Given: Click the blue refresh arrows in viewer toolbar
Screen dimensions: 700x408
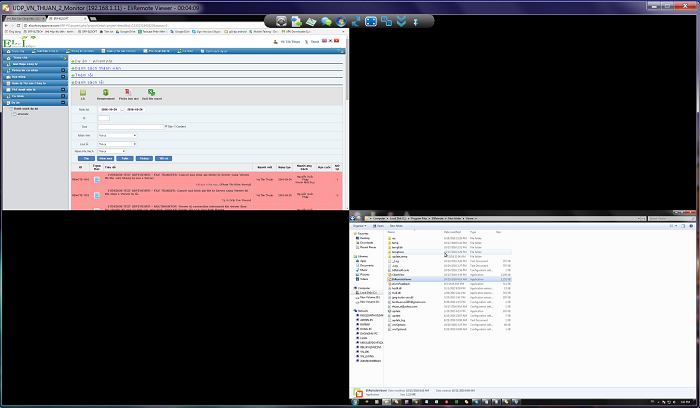Looking at the screenshot, I should pos(356,21).
